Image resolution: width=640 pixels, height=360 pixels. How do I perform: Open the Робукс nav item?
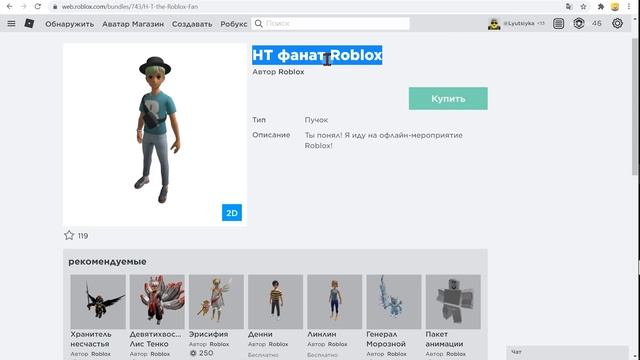234,24
